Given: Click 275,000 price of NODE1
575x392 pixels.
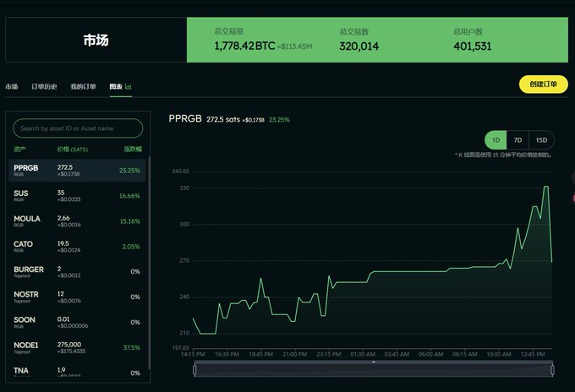Looking at the screenshot, I should click(x=69, y=345).
